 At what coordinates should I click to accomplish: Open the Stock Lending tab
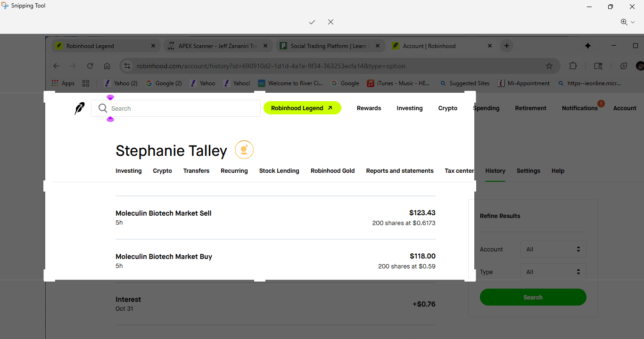point(279,171)
